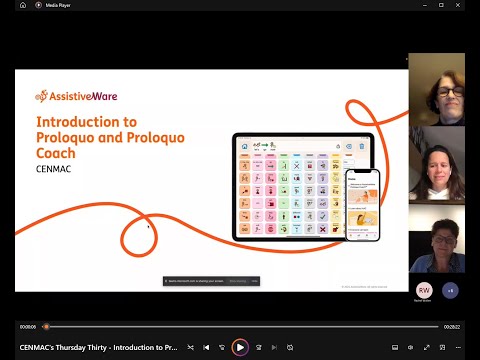The height and width of the screenshot is (360, 480).
Task: Click the CENMAC subtitle text
Action: (x=53, y=169)
